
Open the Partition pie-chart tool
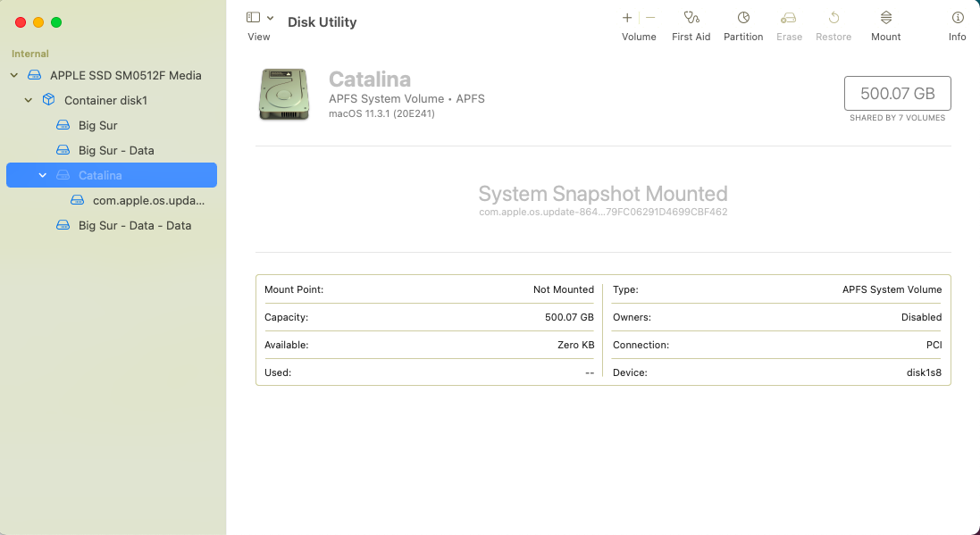(x=743, y=18)
